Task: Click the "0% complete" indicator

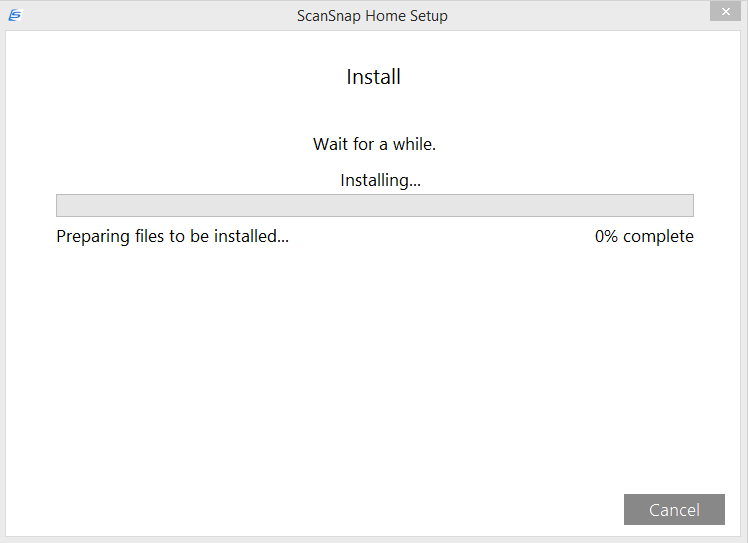Action: click(644, 237)
